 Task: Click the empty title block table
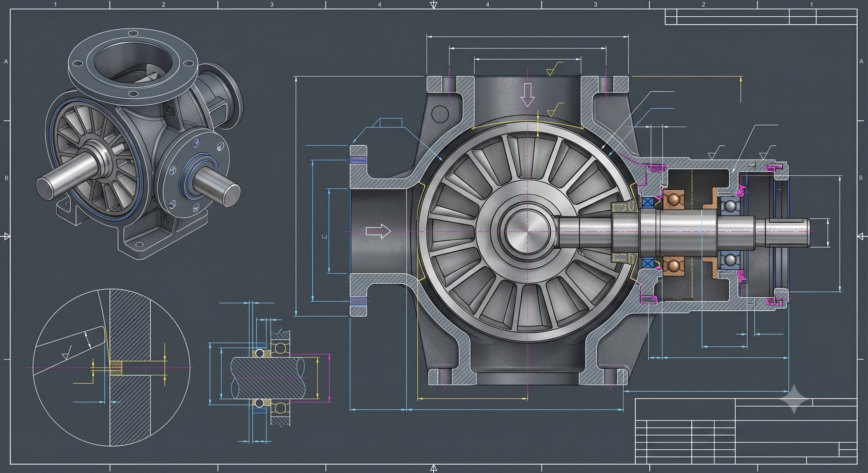coord(746,431)
